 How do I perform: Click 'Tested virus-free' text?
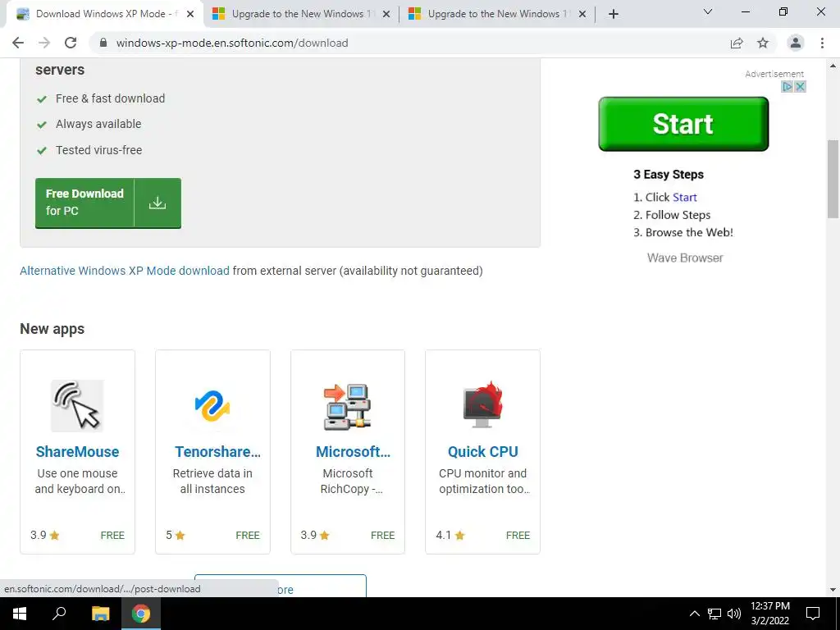click(x=99, y=150)
